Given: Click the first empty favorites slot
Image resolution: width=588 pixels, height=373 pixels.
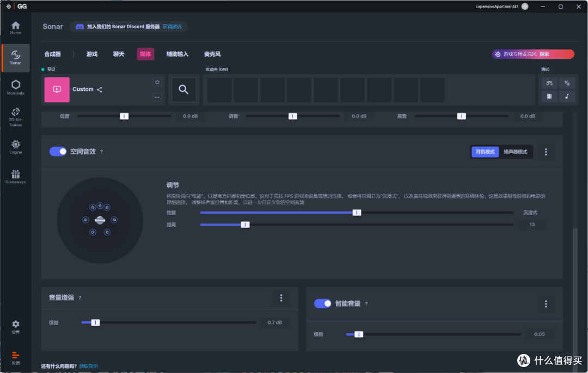Looking at the screenshot, I should pos(219,90).
